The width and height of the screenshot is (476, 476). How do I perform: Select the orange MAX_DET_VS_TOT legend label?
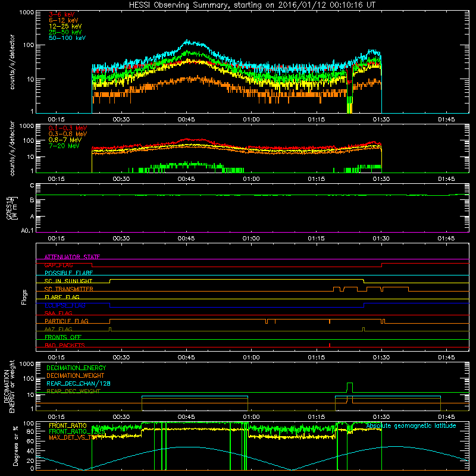click(74, 437)
